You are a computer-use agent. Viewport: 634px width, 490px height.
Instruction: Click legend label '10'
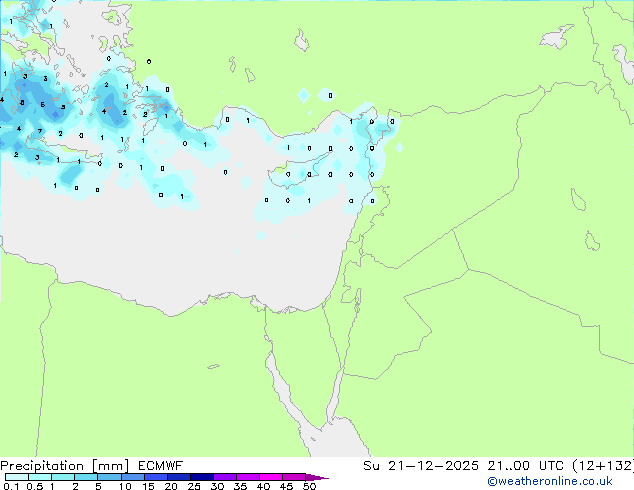[x=125, y=486]
